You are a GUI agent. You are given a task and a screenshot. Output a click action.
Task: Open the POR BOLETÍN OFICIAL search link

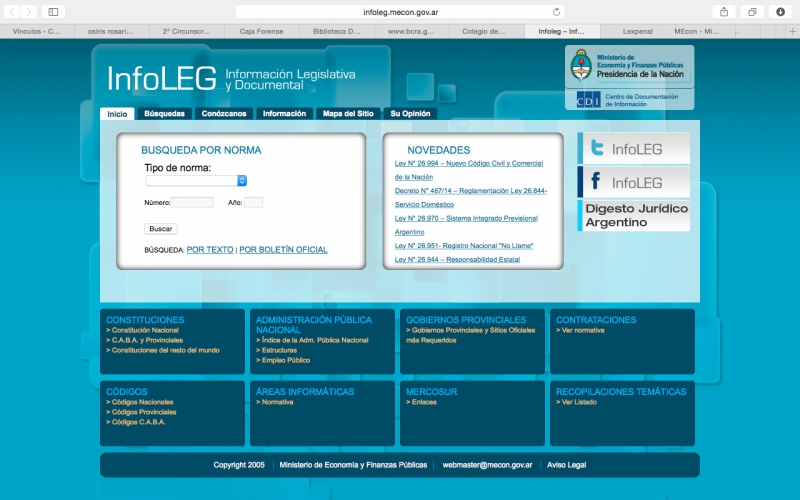pos(283,249)
